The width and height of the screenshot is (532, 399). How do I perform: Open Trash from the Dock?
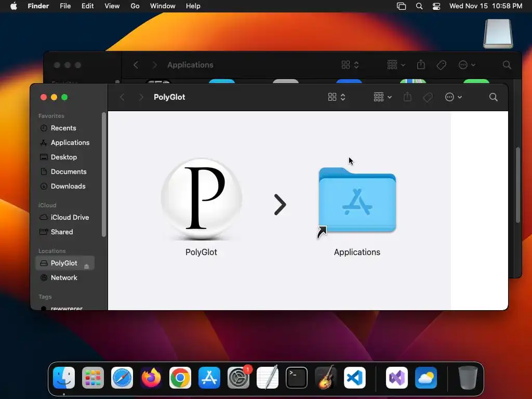pyautogui.click(x=468, y=378)
